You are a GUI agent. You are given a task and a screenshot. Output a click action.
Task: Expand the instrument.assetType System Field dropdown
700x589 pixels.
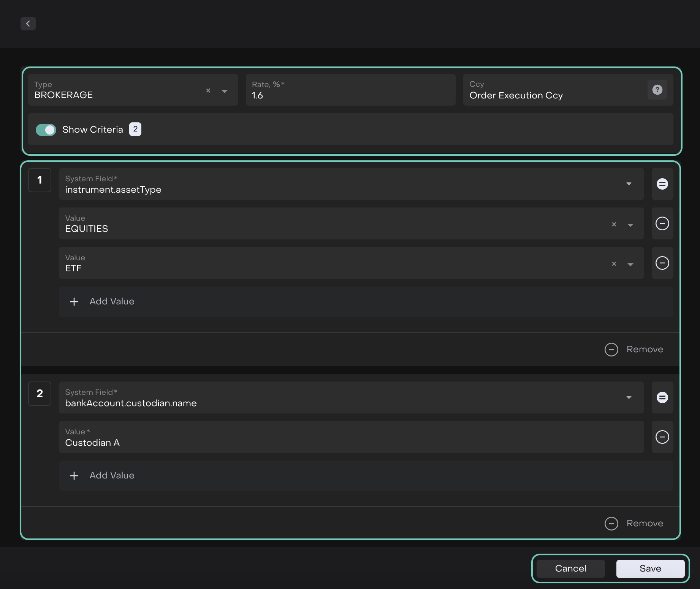click(629, 184)
